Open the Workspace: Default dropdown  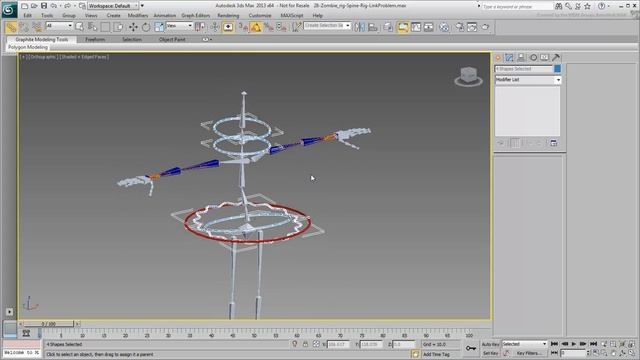coord(113,6)
